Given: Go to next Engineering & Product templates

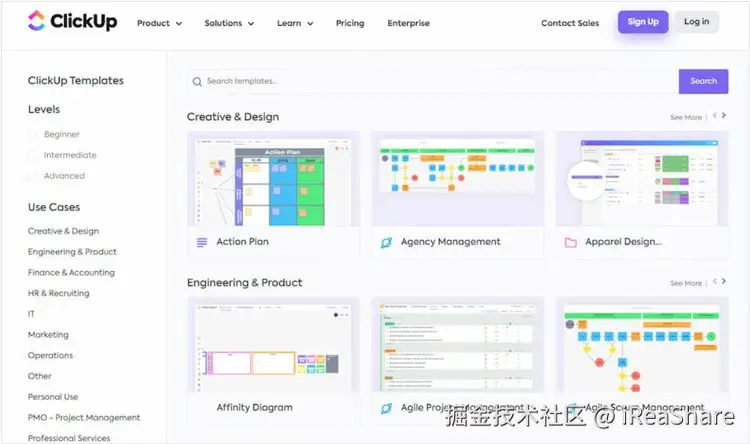Looking at the screenshot, I should click(x=724, y=281).
